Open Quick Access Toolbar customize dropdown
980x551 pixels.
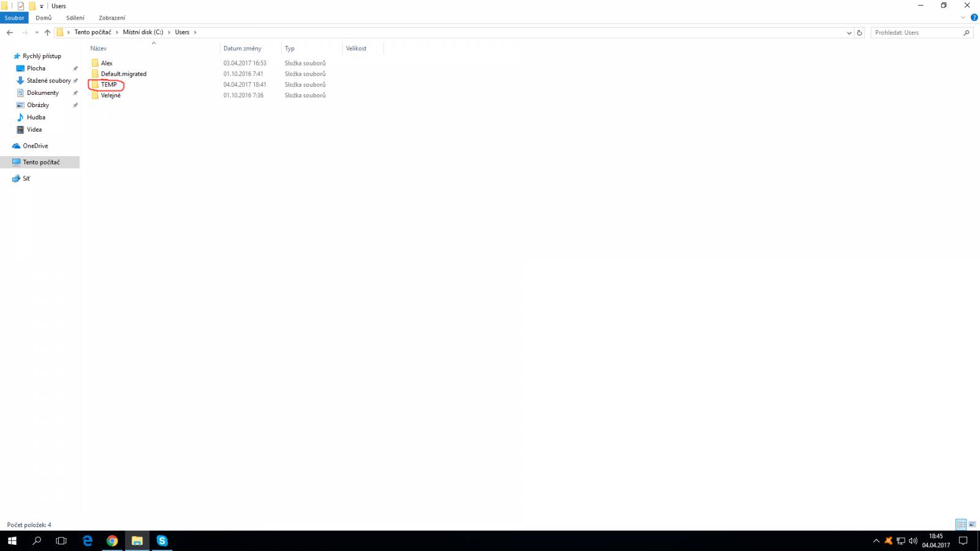click(x=41, y=6)
